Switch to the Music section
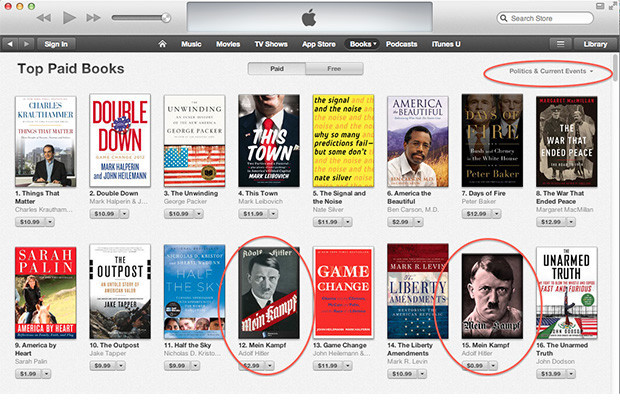Image resolution: width=620 pixels, height=420 pixels. click(x=191, y=44)
